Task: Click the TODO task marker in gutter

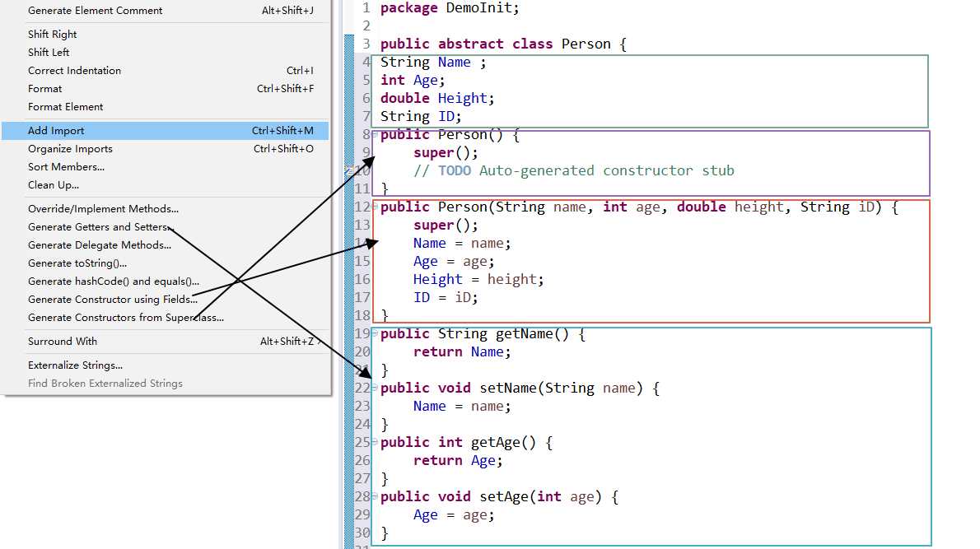Action: [x=351, y=170]
